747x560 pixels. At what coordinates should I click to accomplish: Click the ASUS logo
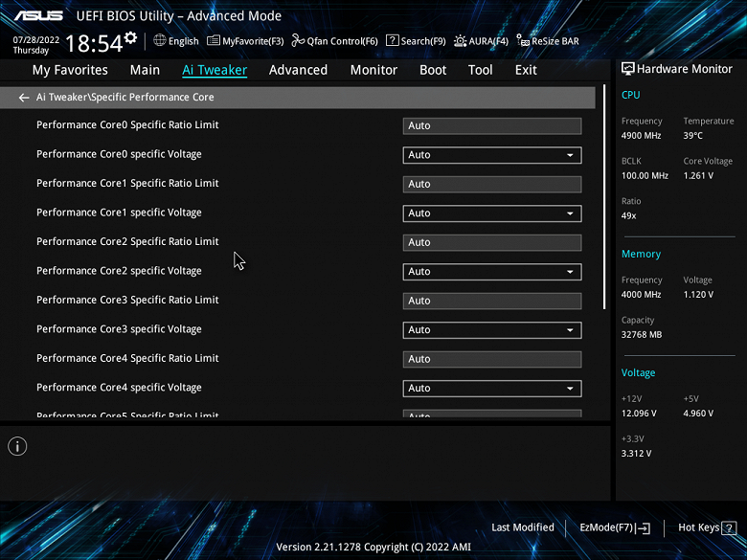(x=38, y=15)
